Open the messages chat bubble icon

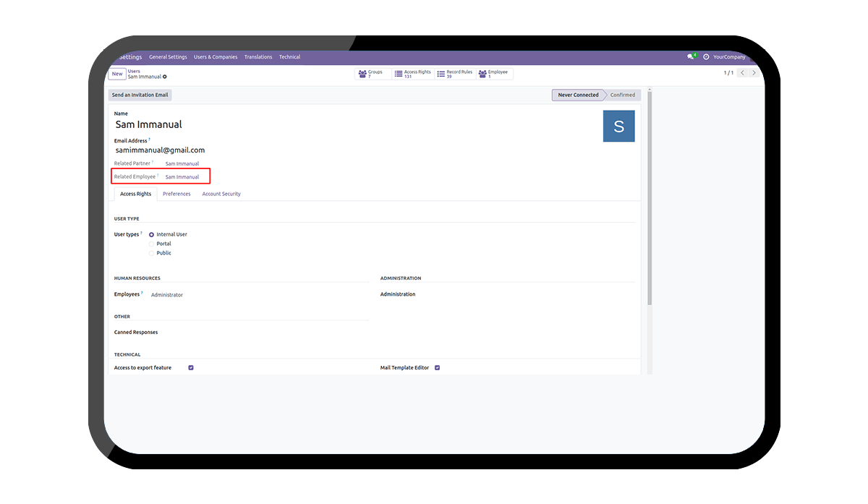click(691, 57)
